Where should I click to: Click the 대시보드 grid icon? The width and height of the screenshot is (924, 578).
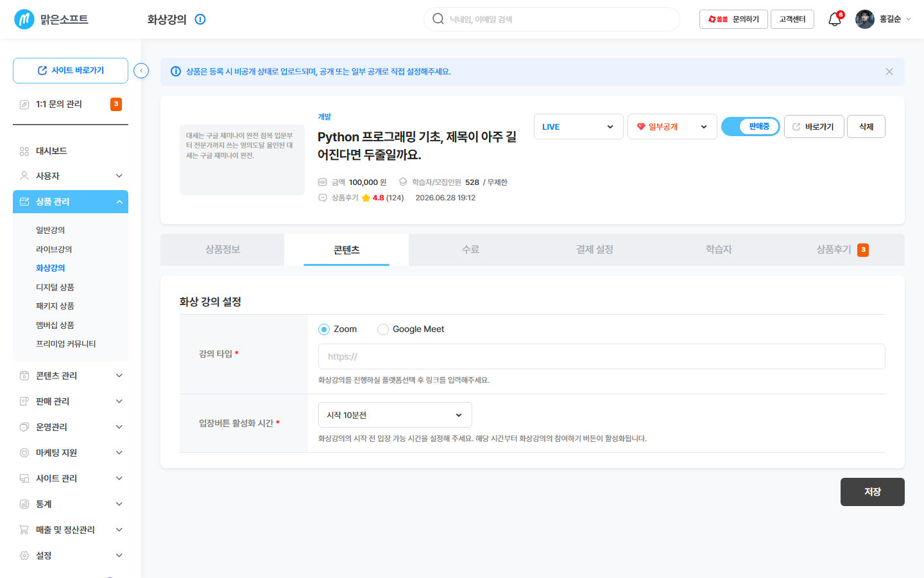[x=24, y=151]
